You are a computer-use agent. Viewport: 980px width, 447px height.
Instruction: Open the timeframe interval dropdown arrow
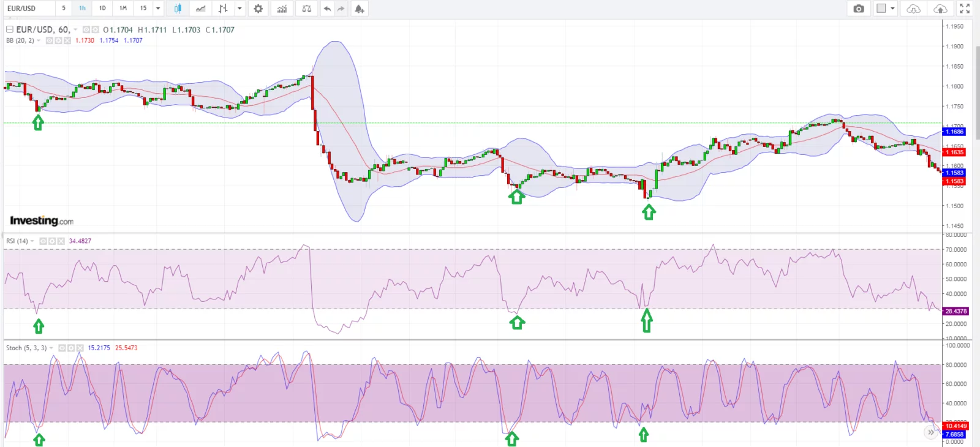pyautogui.click(x=158, y=9)
